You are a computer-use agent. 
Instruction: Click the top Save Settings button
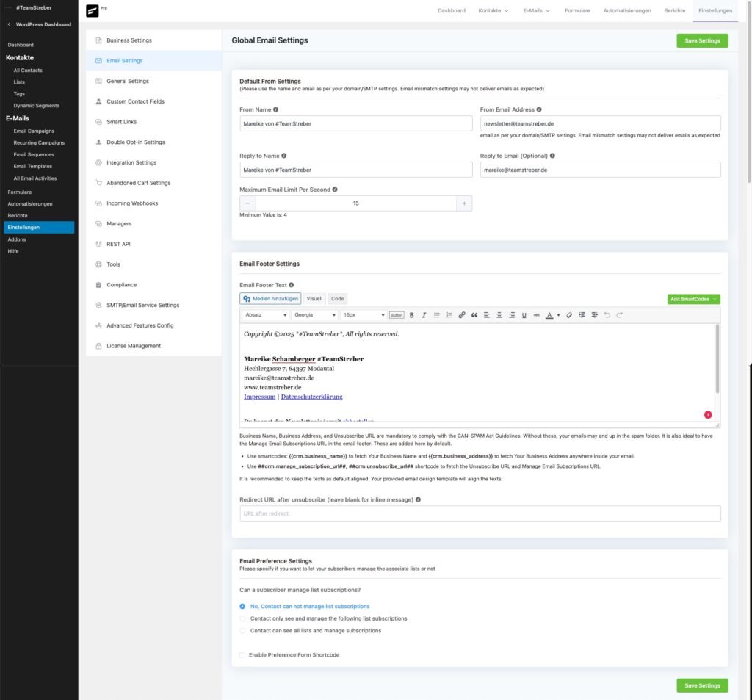(702, 41)
